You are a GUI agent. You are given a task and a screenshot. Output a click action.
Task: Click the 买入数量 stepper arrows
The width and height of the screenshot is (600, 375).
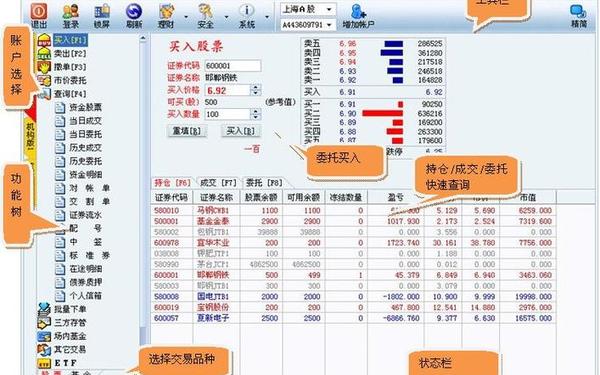256,114
